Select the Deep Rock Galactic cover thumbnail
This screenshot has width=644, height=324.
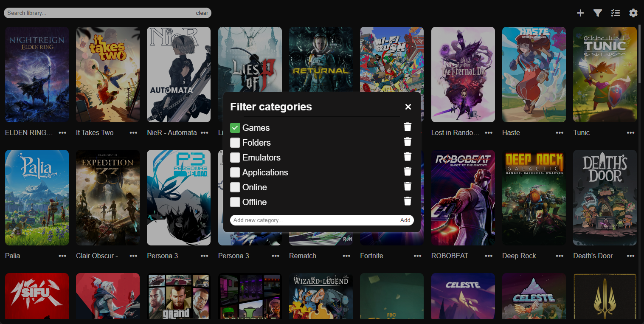(x=534, y=197)
